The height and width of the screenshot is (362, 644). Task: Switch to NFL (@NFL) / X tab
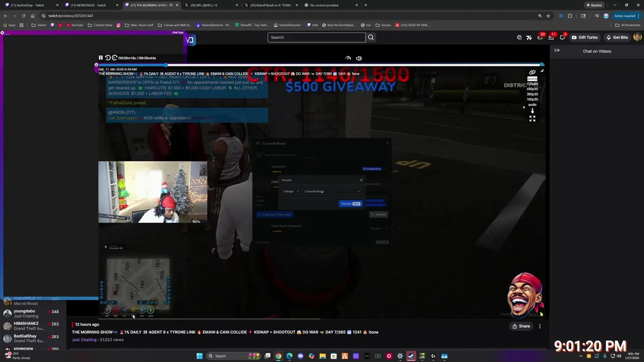pos(210,5)
